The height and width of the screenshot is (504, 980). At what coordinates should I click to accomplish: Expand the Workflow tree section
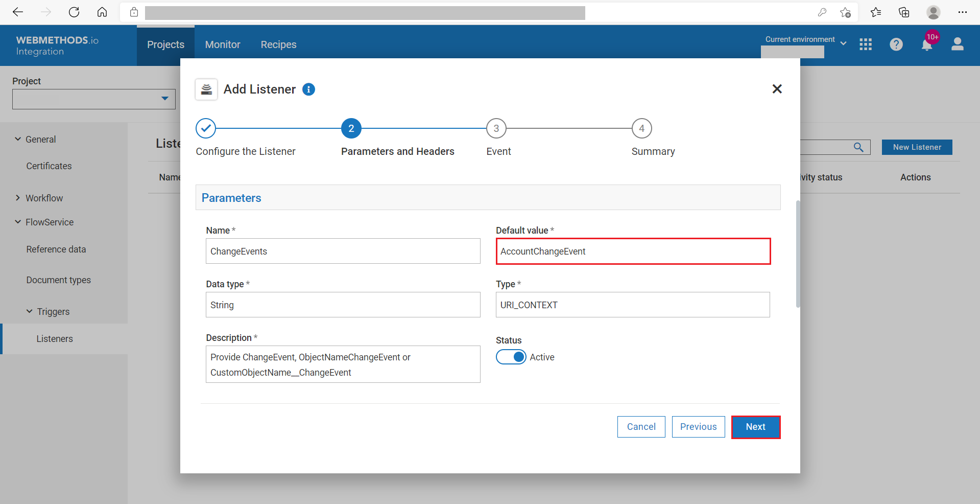click(18, 198)
